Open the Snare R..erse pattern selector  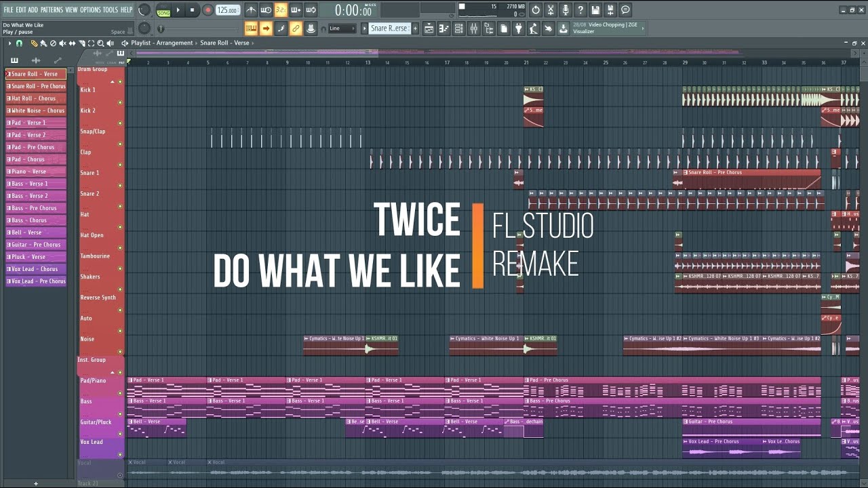389,28
